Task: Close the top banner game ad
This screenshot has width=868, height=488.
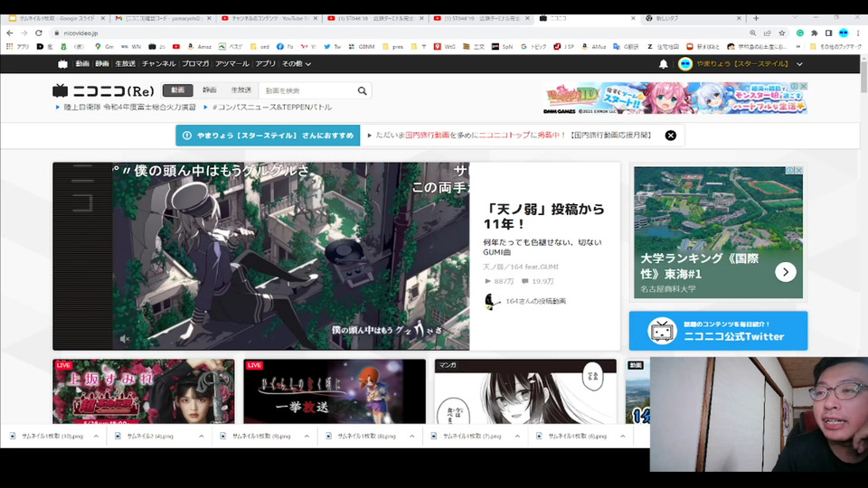Action: (x=803, y=87)
